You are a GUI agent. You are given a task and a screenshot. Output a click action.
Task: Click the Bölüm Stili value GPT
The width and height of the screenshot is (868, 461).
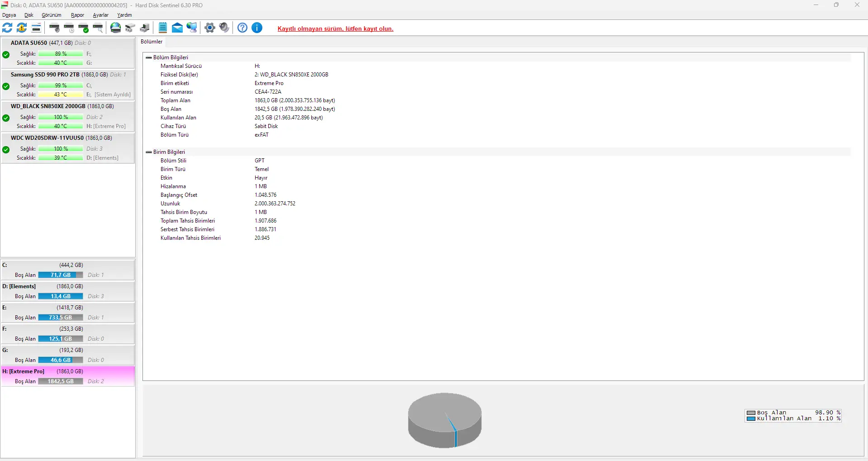260,161
